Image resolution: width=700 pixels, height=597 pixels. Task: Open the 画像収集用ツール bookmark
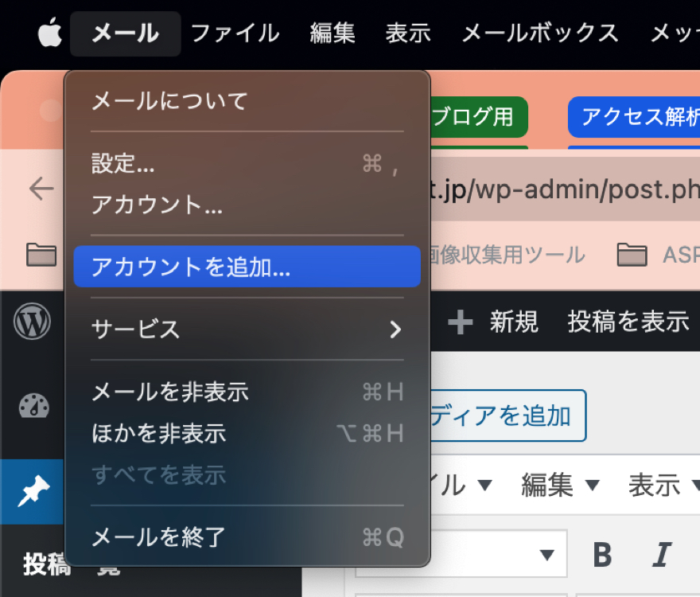click(x=507, y=255)
